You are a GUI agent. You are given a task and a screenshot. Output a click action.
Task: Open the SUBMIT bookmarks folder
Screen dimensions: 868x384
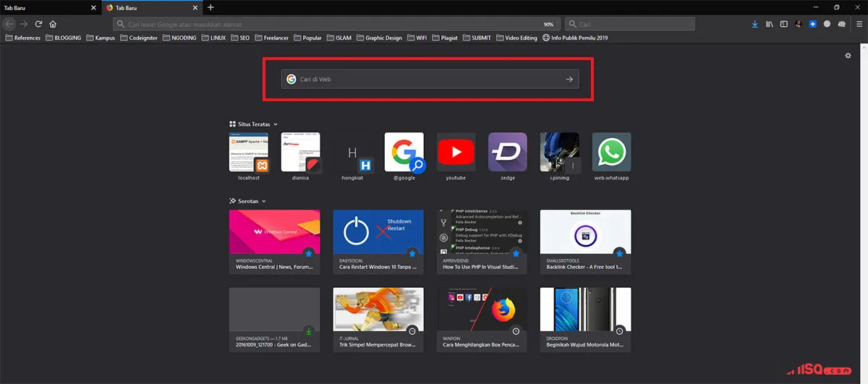coord(477,38)
